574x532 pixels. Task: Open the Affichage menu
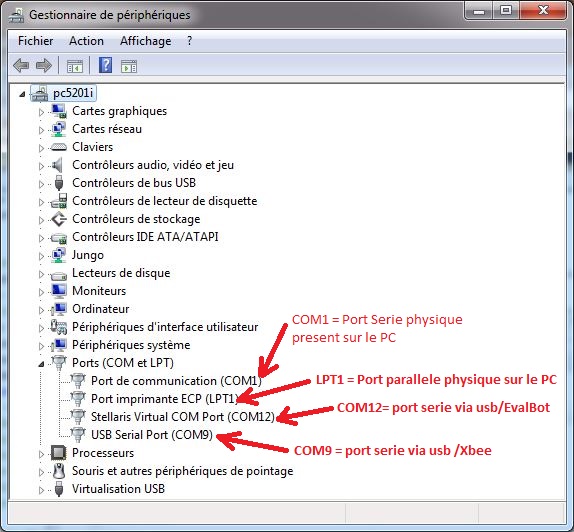pos(146,41)
